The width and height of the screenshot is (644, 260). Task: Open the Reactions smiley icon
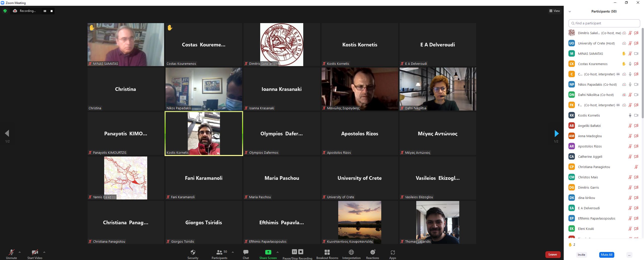coord(373,252)
